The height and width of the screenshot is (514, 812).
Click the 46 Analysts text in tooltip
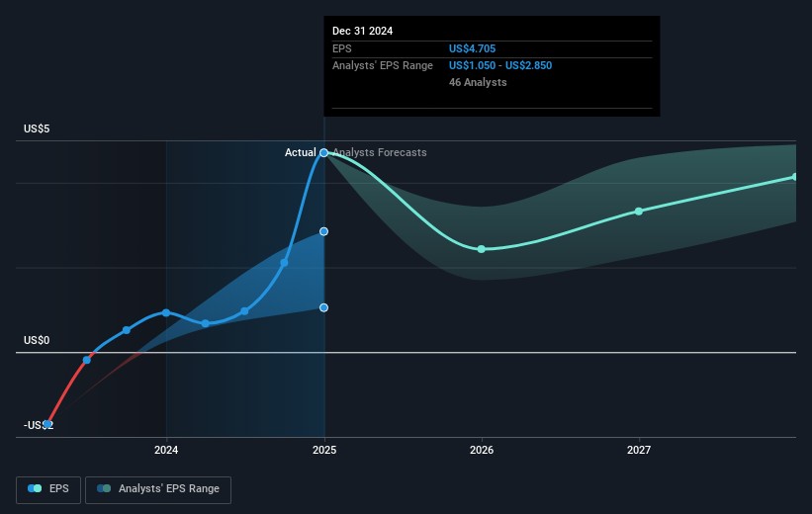pos(478,82)
